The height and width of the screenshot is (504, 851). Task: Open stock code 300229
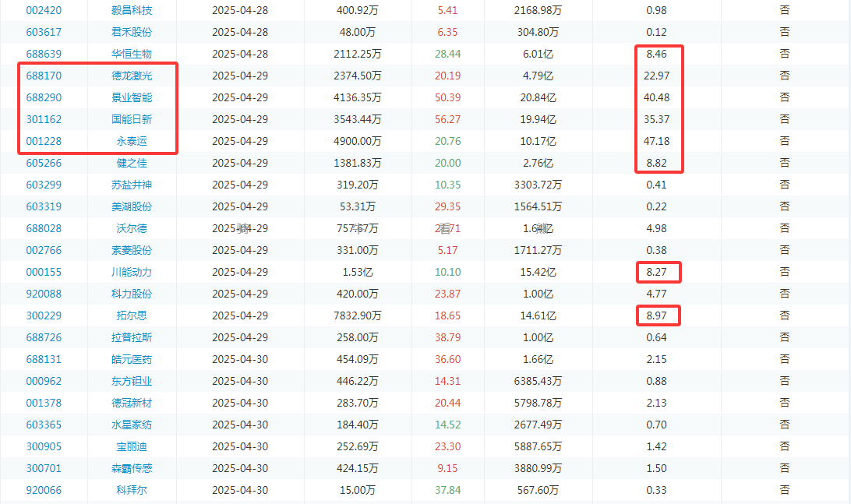pyautogui.click(x=44, y=315)
